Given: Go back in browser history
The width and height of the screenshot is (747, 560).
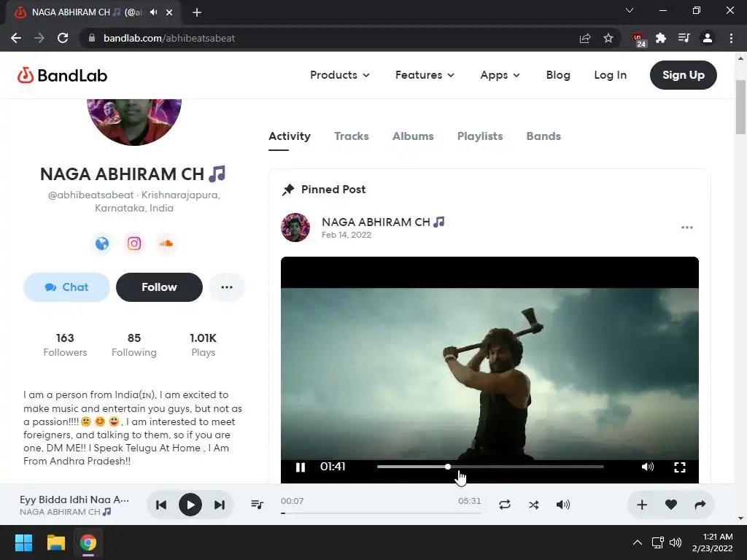Looking at the screenshot, I should pyautogui.click(x=16, y=38).
